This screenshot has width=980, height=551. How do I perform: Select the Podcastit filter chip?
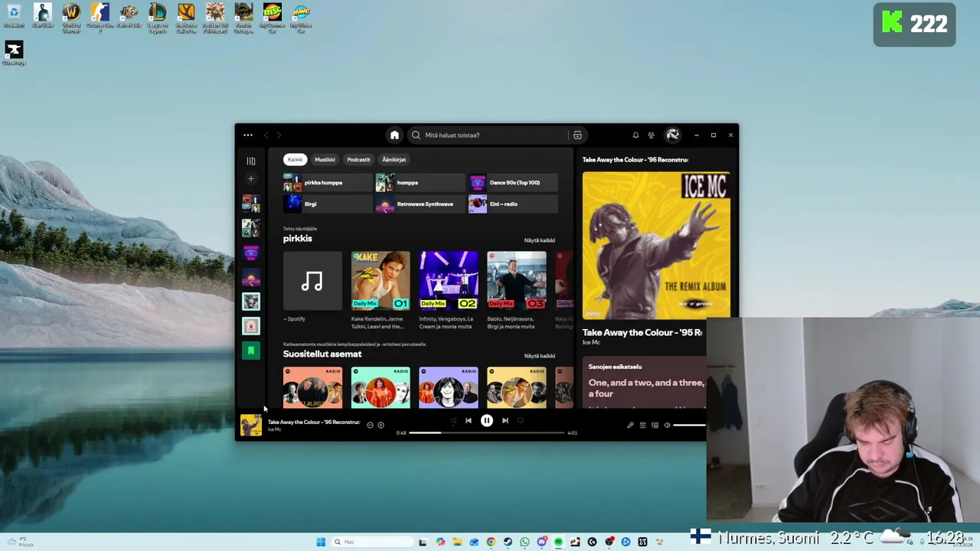[358, 159]
